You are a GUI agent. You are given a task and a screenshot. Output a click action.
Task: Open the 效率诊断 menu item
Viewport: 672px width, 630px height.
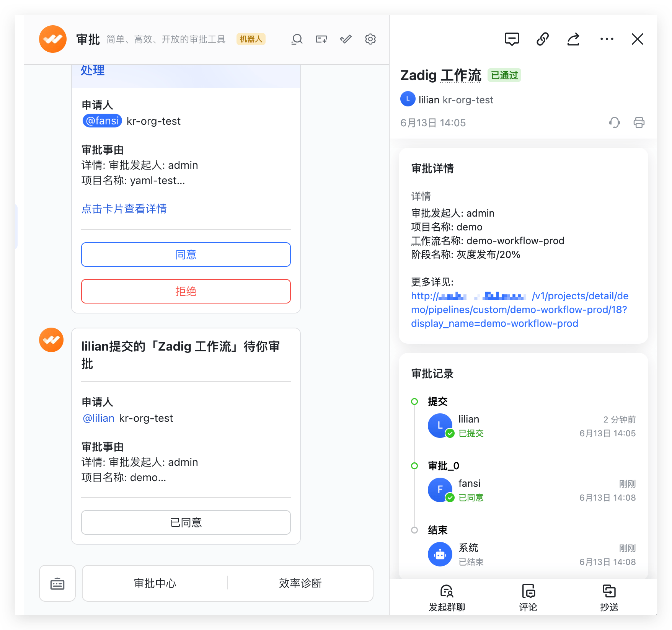[300, 583]
